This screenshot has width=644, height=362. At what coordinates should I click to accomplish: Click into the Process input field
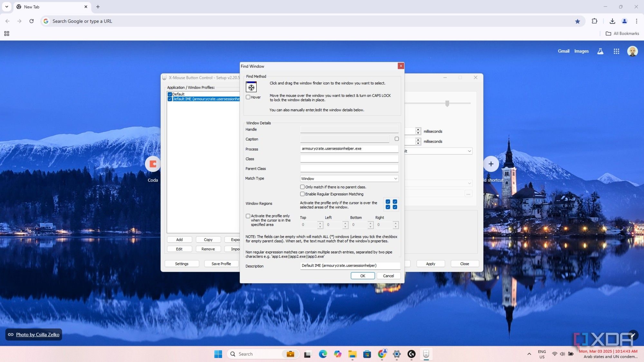pos(349,149)
